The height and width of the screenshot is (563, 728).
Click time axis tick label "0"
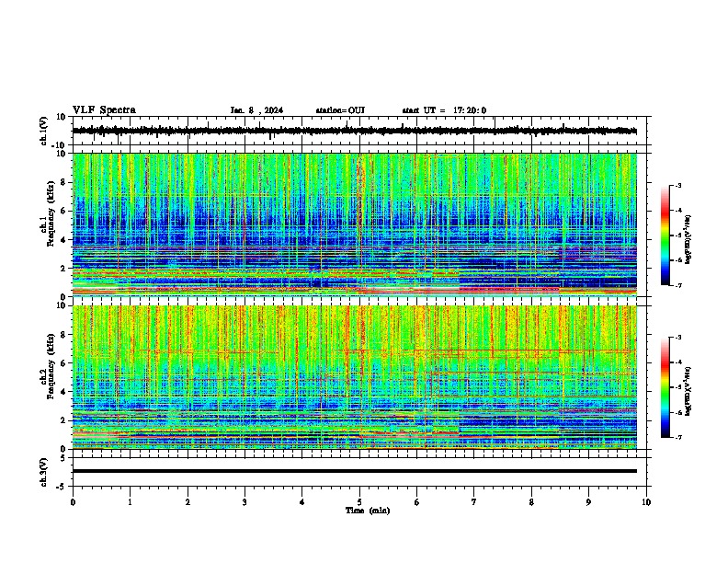[x=73, y=502]
